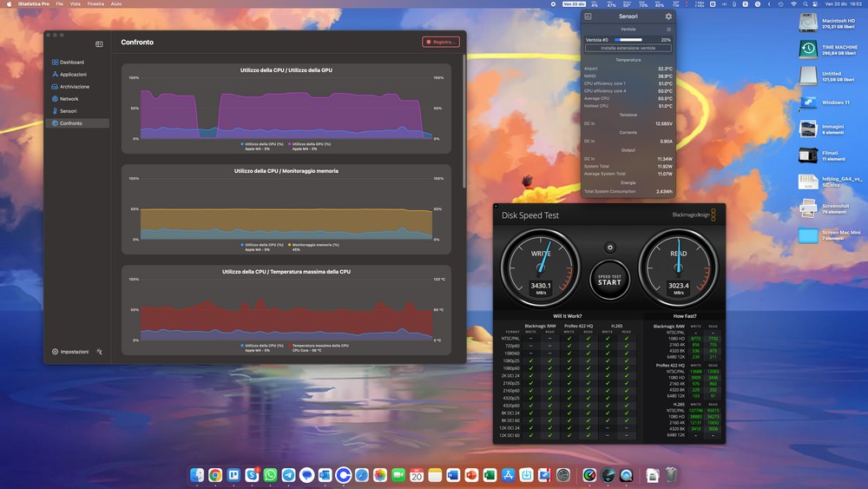Open the Sensori panel gear settings
This screenshot has width=868, height=489.
pyautogui.click(x=668, y=17)
